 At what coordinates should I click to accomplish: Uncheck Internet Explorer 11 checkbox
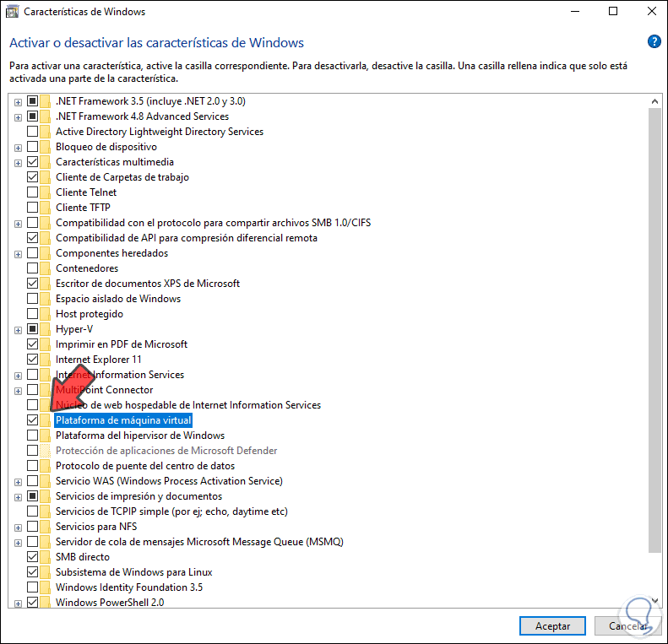32,359
